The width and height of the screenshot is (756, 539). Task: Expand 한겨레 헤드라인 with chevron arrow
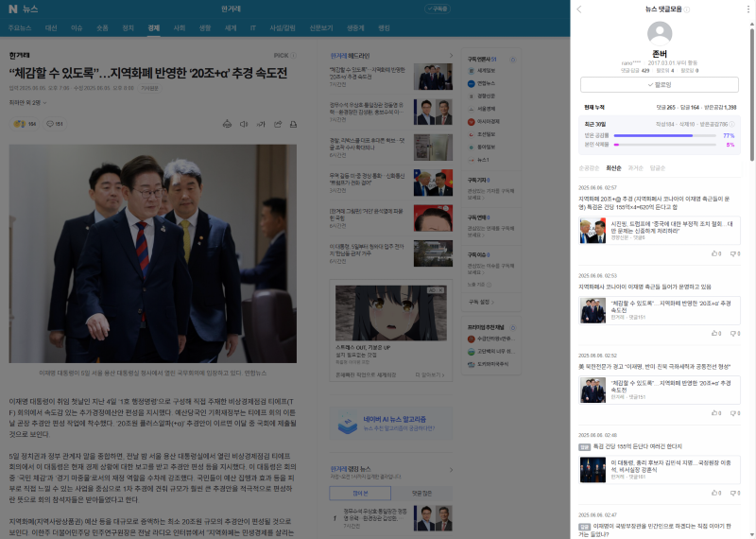pyautogui.click(x=451, y=56)
